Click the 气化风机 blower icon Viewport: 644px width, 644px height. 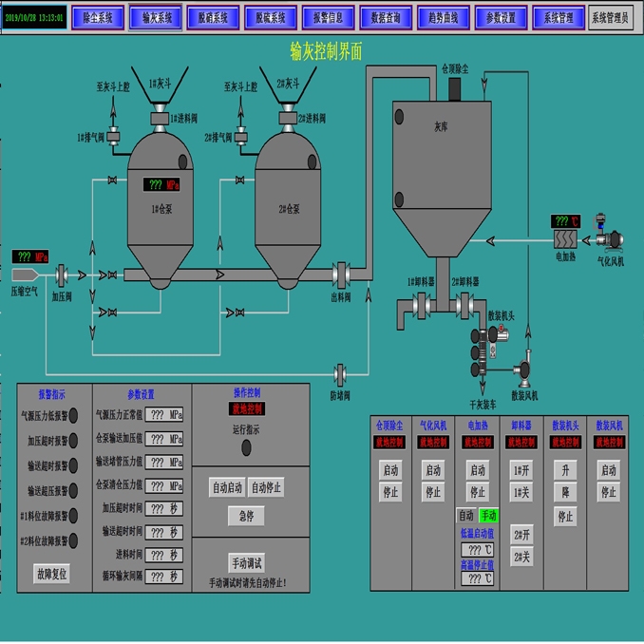click(609, 234)
